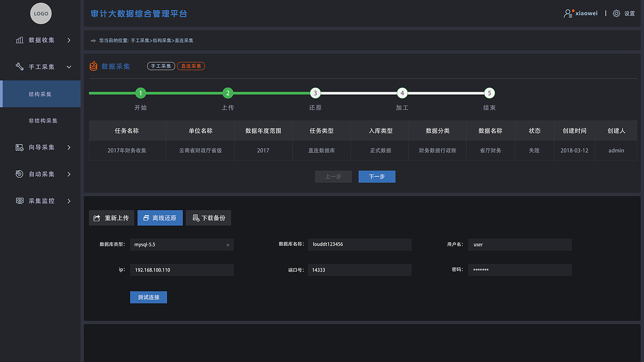Click the xiaowei user avatar icon

[569, 14]
